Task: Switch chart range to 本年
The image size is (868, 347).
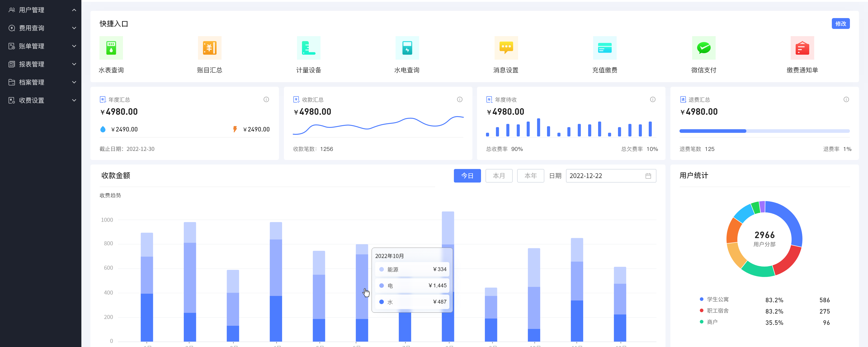Action: point(530,176)
